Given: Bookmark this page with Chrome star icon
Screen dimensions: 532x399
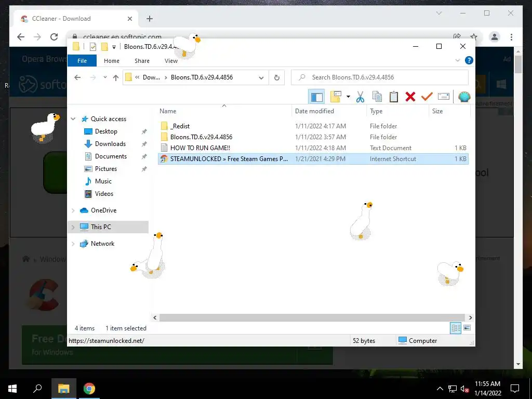Looking at the screenshot, I should click(474, 37).
